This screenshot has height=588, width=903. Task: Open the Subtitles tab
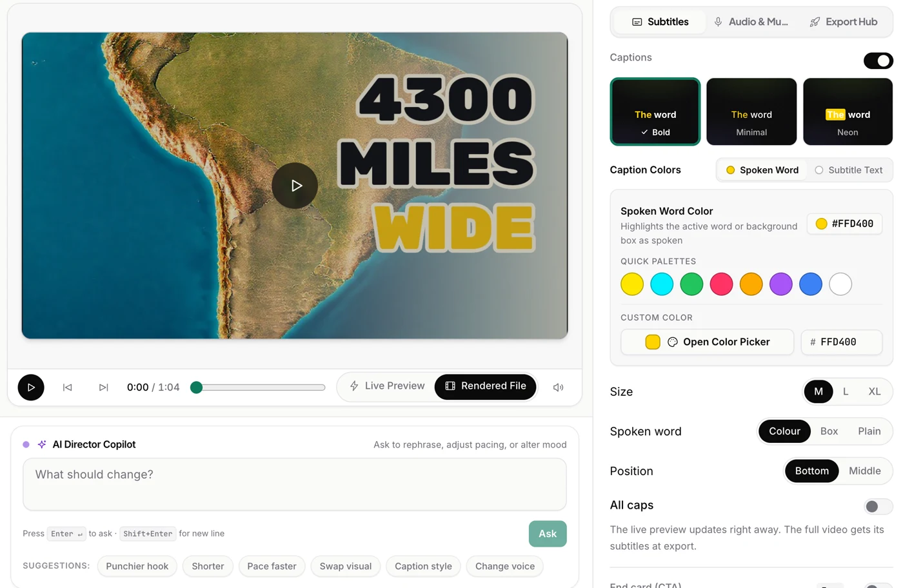pyautogui.click(x=660, y=22)
